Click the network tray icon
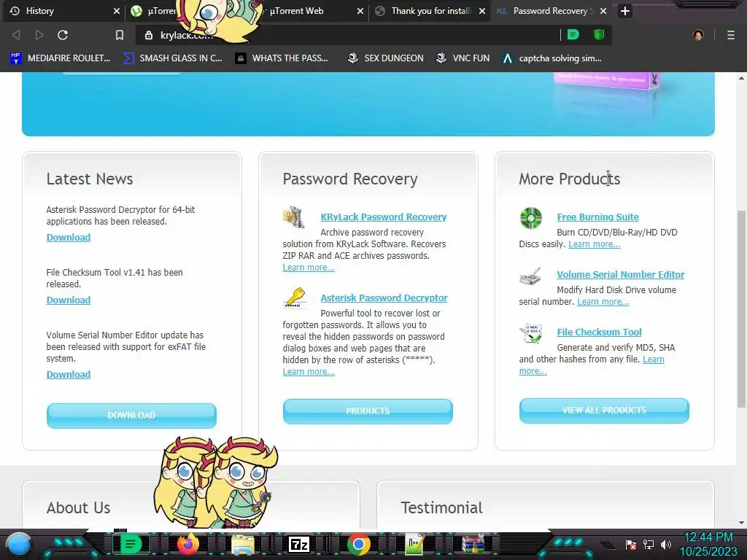This screenshot has width=747, height=560. click(649, 544)
